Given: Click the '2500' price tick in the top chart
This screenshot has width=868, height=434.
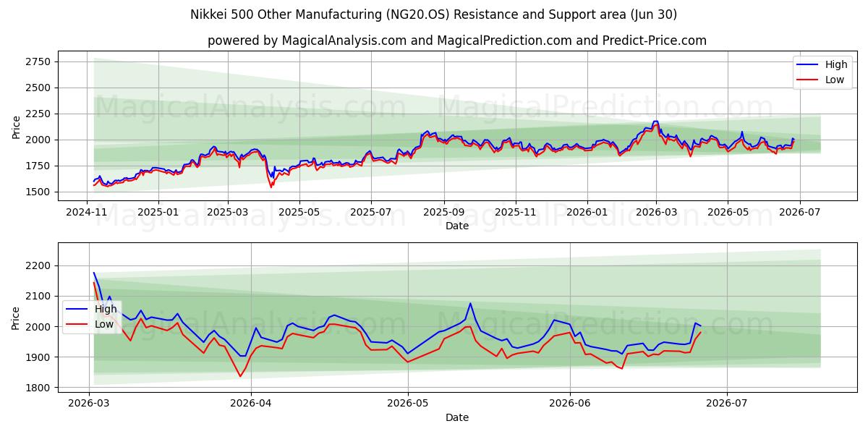Looking at the screenshot, I should click(39, 88).
